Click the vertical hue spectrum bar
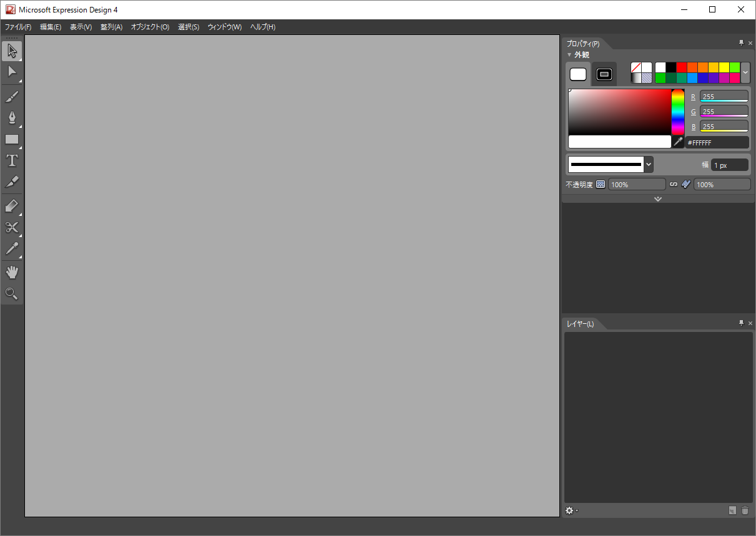The height and width of the screenshot is (536, 756). (x=678, y=112)
